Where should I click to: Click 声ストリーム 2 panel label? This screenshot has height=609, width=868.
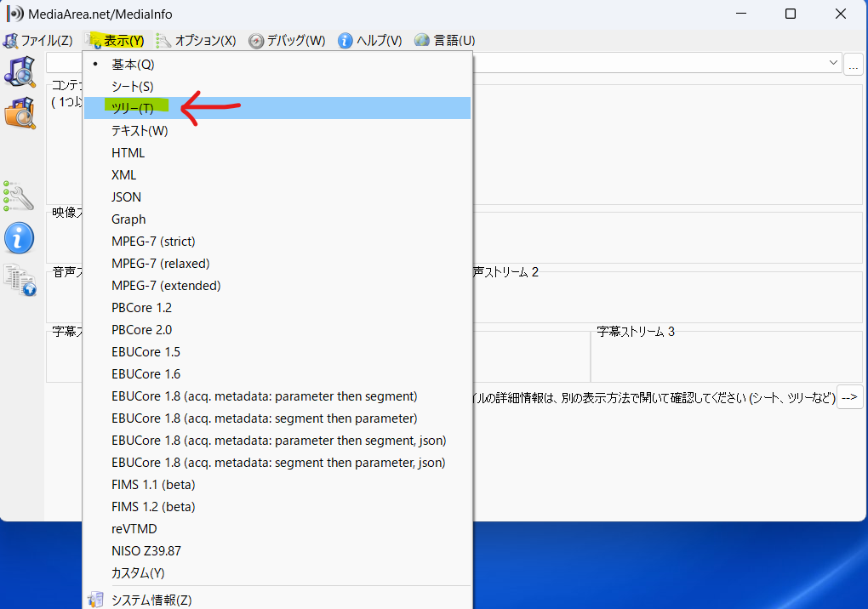pos(506,271)
